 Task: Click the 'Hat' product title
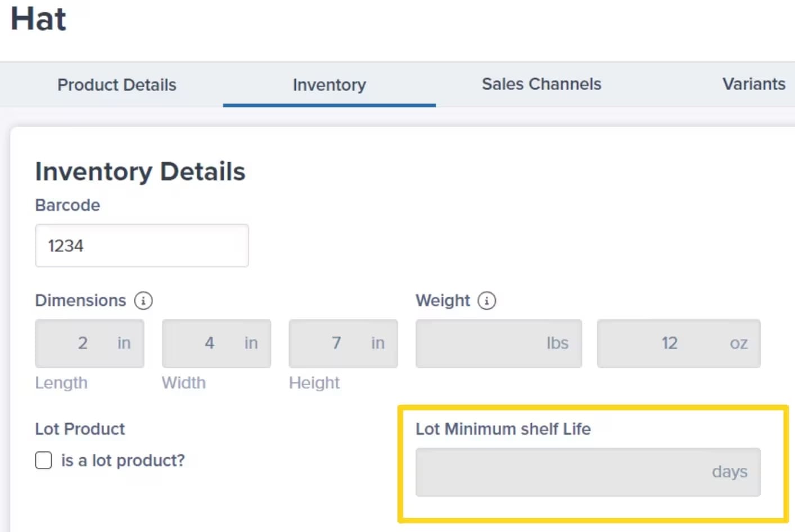click(x=38, y=19)
